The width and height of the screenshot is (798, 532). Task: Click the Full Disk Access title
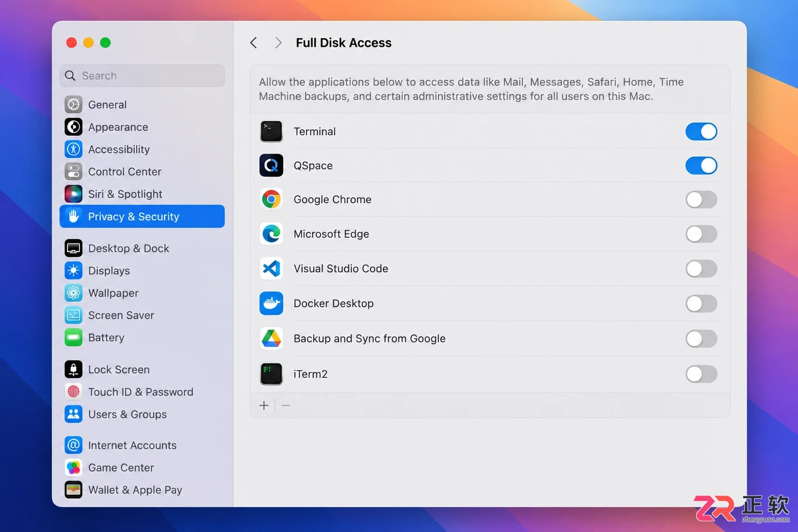[344, 43]
